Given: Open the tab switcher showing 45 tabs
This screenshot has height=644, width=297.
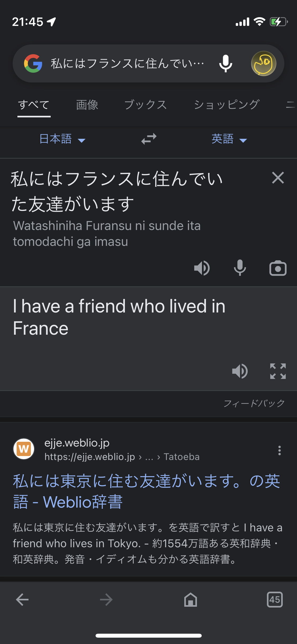Looking at the screenshot, I should [275, 600].
